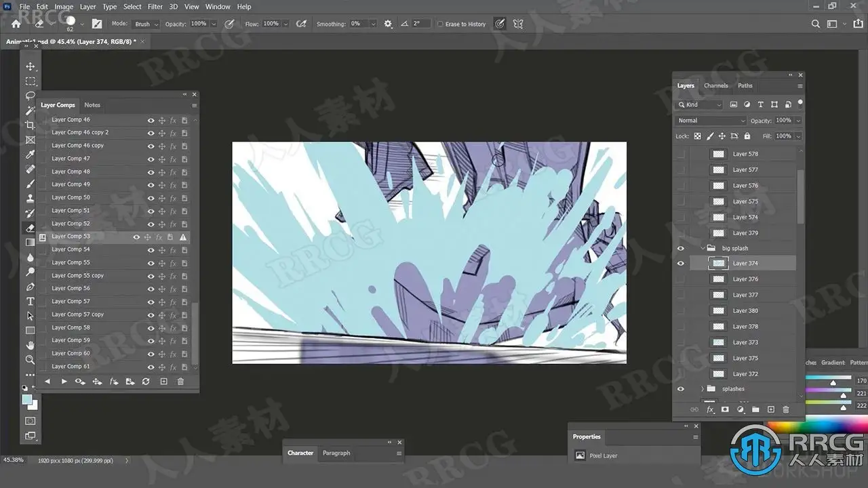The height and width of the screenshot is (488, 868).
Task: Click the foreground color swatch
Action: pyautogui.click(x=27, y=400)
